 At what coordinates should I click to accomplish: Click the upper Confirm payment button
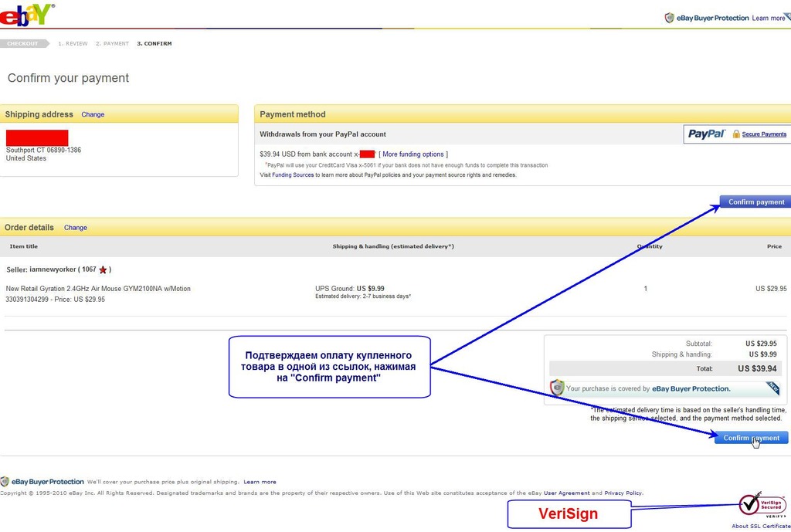pos(755,202)
